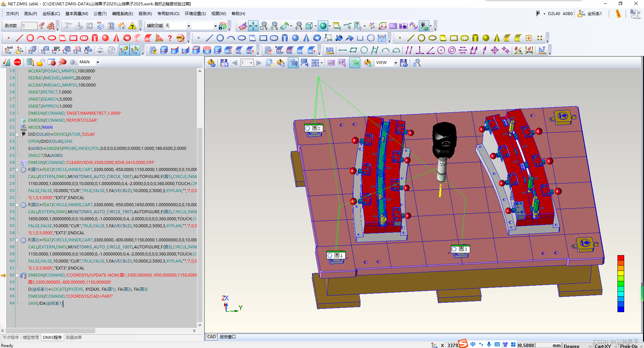This screenshot has width=644, height=348.
Task: Click the 报告窗口 tab button
Action: pyautogui.click(x=228, y=337)
